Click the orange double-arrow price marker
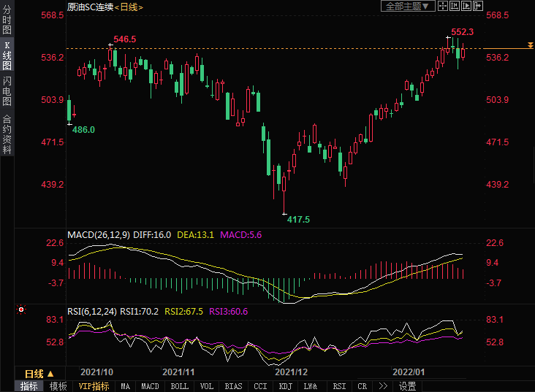 click(x=530, y=47)
